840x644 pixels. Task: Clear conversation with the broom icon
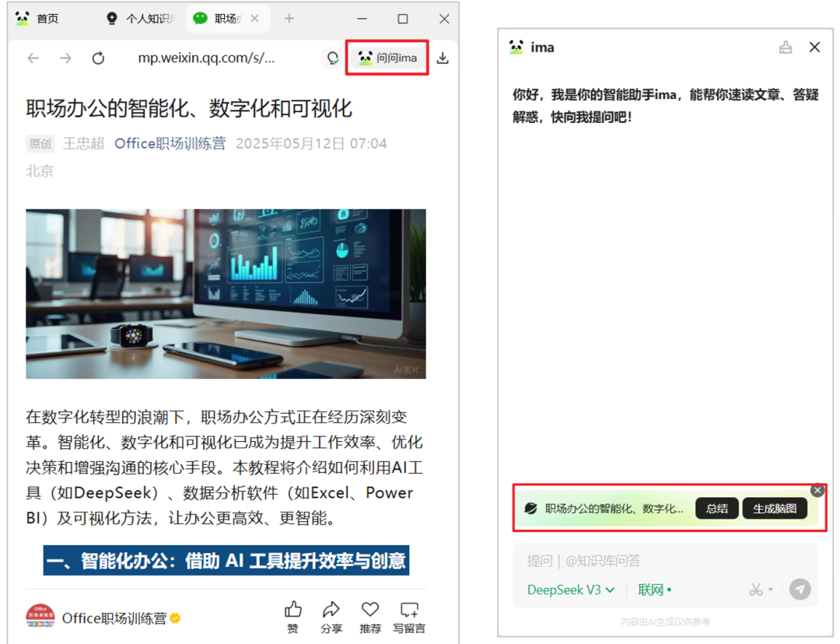coord(786,47)
